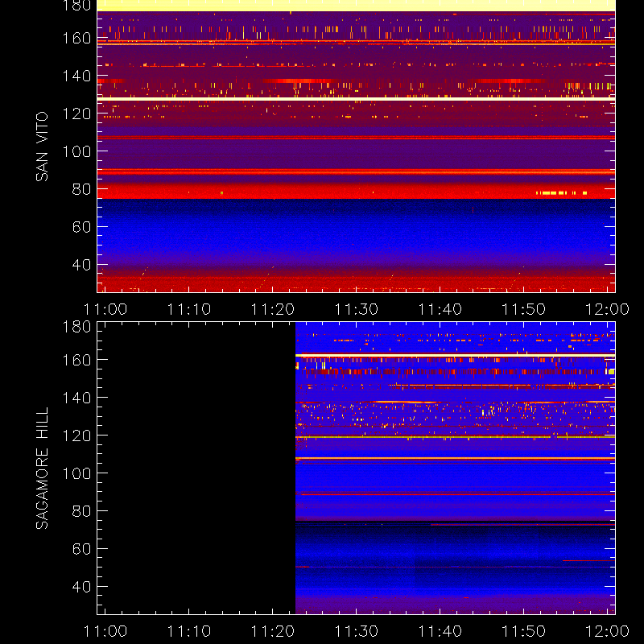Click the 80 tick label on Sagamore Hill plot
Image resolution: width=644 pixels, height=644 pixels.
tap(81, 511)
